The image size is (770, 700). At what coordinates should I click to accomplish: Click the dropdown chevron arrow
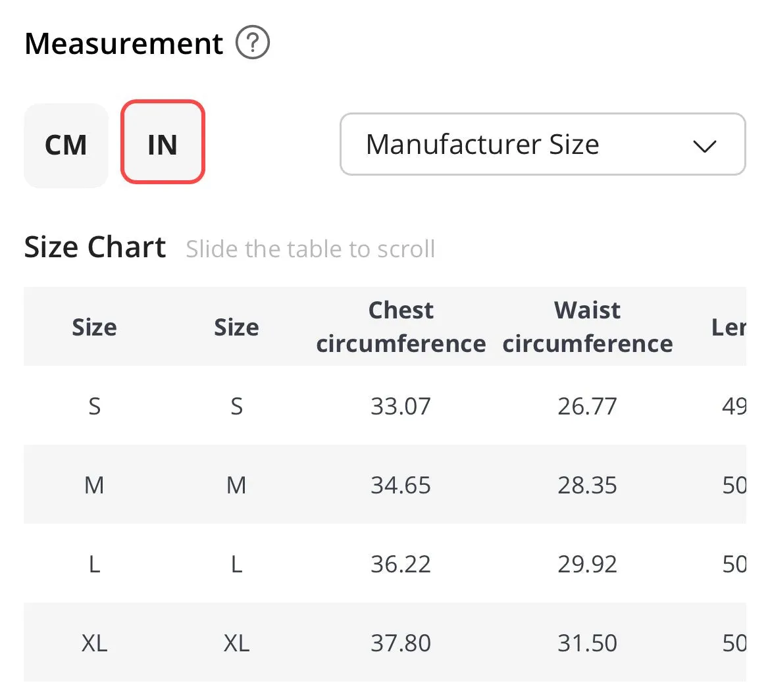(705, 146)
